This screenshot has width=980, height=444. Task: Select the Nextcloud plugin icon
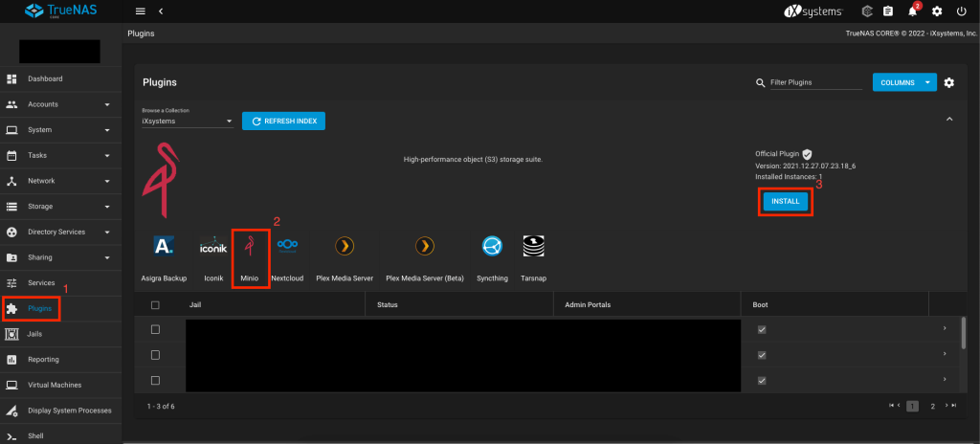[287, 246]
